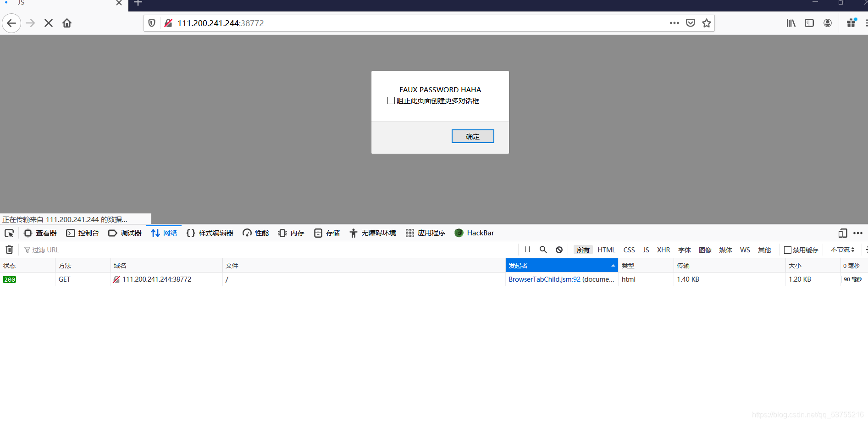The width and height of the screenshot is (868, 423).
Task: Click the forward navigation arrow
Action: click(30, 23)
